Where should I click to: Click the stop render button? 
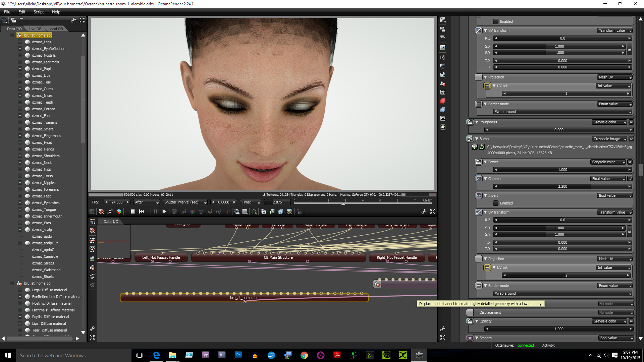coord(132,212)
